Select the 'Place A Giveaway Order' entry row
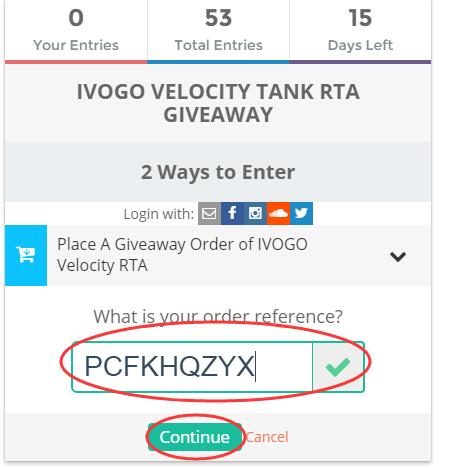The width and height of the screenshot is (455, 468). 218,255
